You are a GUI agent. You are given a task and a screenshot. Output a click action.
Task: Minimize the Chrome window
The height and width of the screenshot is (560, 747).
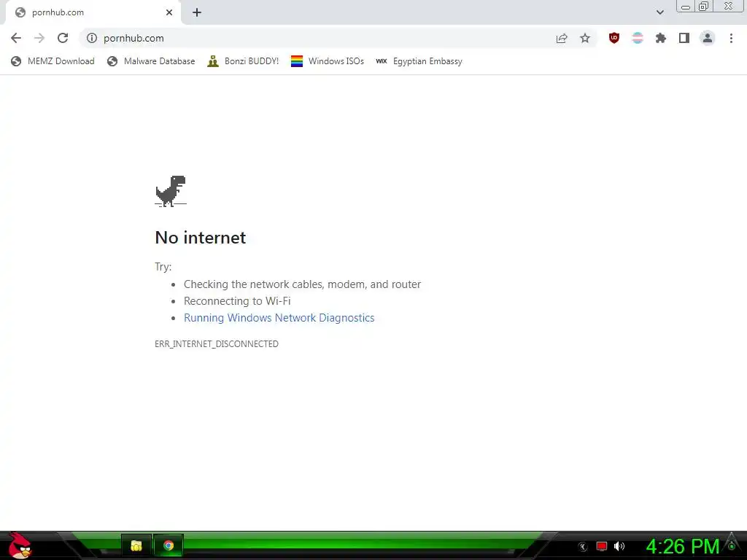click(x=686, y=7)
